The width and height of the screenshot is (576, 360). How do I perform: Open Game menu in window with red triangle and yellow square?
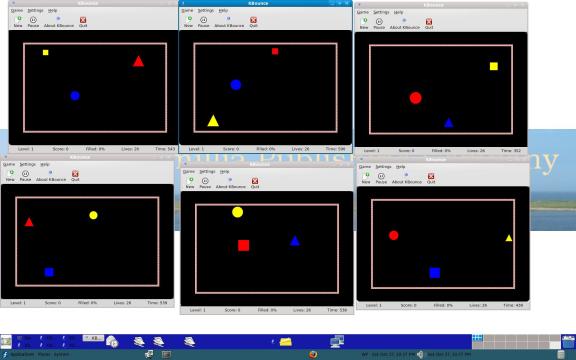tap(17, 11)
